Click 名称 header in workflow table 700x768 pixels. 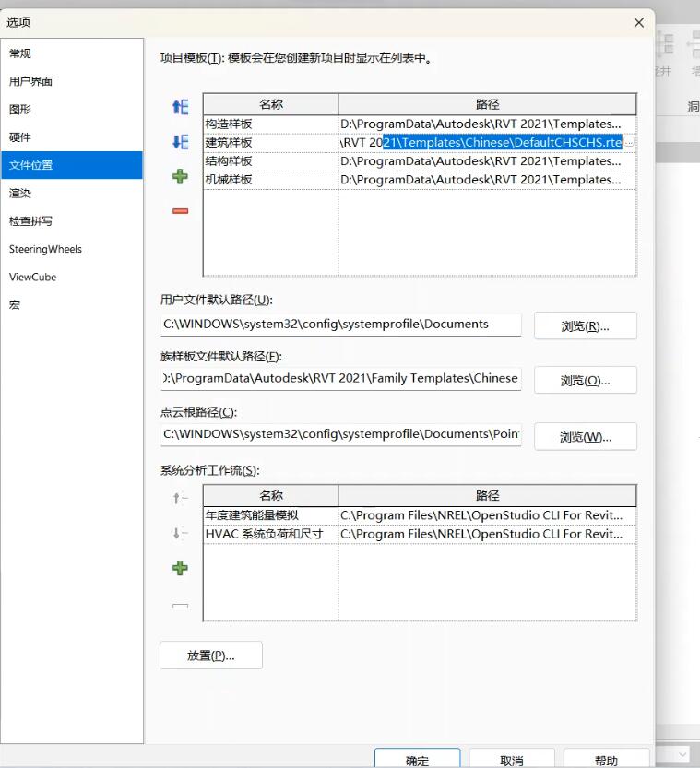click(x=271, y=496)
